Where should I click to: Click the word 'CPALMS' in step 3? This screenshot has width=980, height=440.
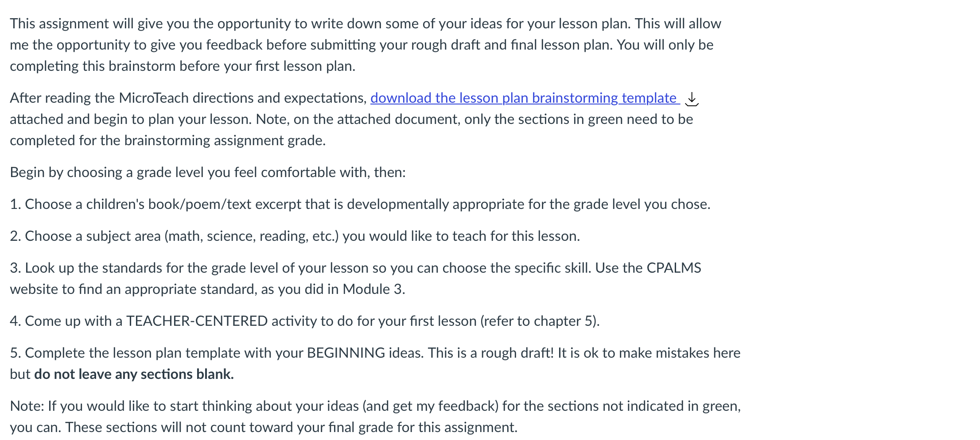pos(674,268)
